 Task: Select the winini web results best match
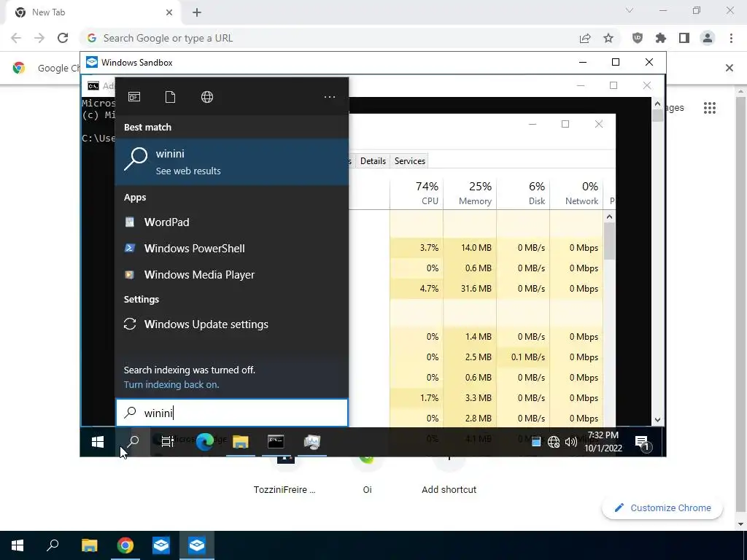[x=231, y=162]
